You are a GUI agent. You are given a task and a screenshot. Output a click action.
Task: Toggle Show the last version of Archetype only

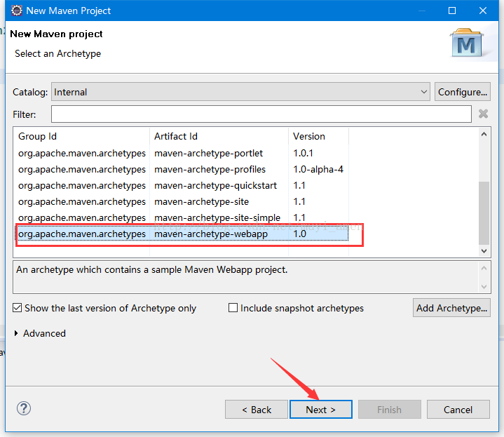18,308
